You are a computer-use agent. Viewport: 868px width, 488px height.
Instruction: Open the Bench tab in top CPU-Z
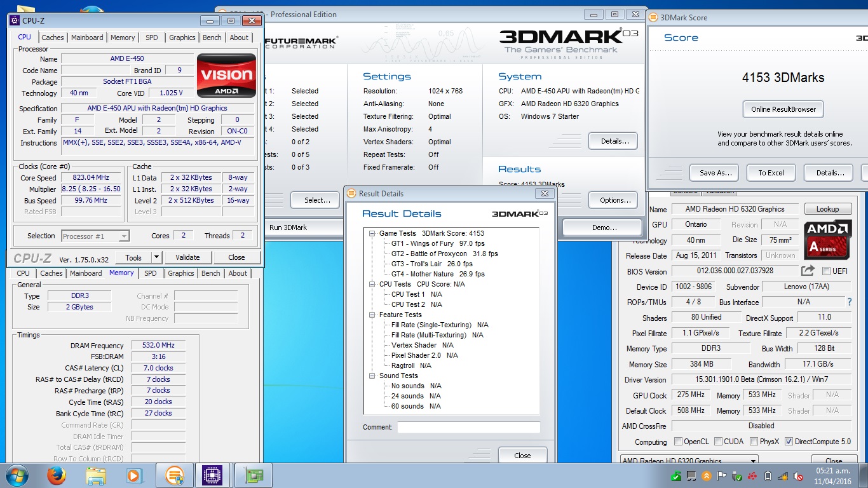coord(212,37)
